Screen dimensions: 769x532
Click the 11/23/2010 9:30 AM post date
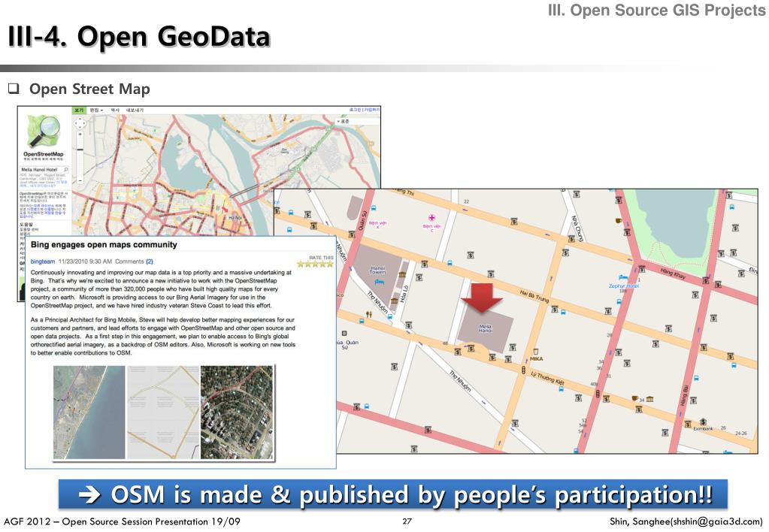pos(85,261)
